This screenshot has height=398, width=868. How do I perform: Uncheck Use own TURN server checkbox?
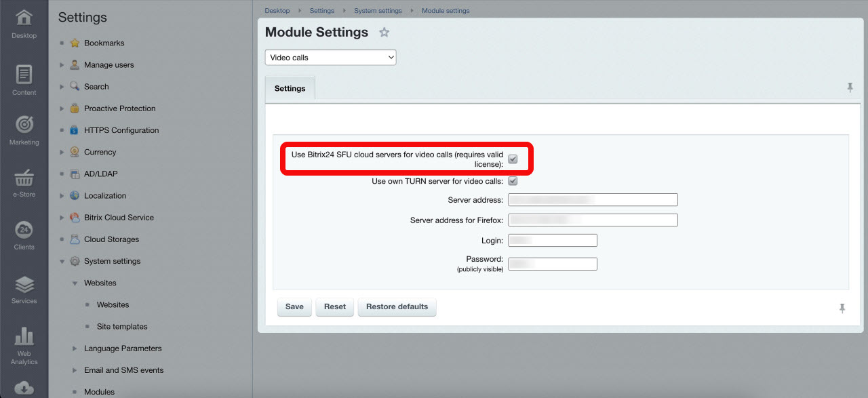(x=513, y=181)
